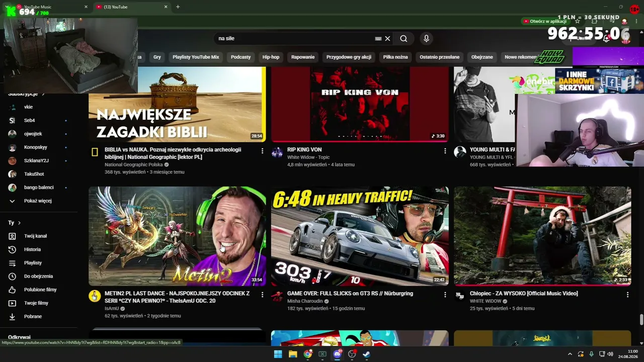Open Do obejrzenia watch-later list

[38, 276]
